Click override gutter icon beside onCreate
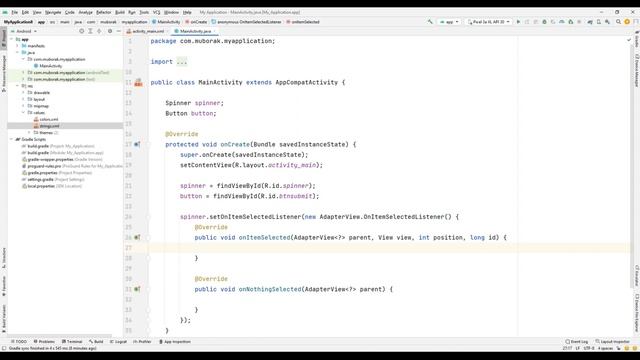The height and width of the screenshot is (360, 640). [x=137, y=144]
